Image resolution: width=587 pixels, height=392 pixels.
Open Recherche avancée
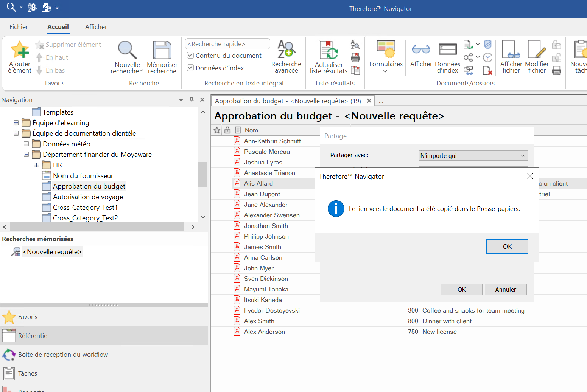tap(286, 57)
